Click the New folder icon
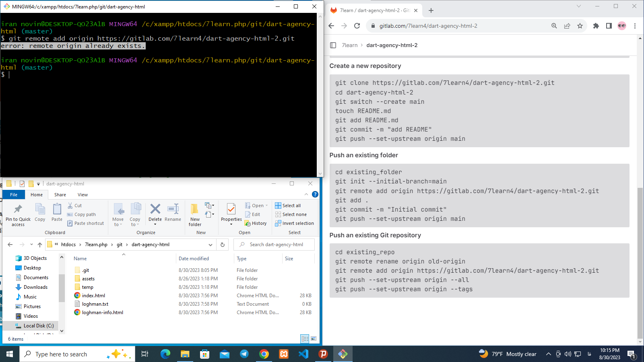This screenshot has width=644, height=362. pos(195,215)
